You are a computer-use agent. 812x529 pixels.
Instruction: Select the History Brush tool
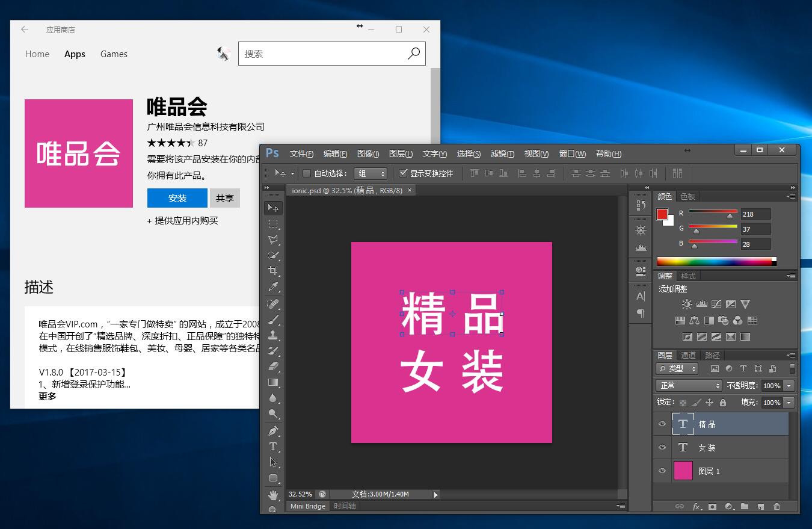click(x=273, y=350)
